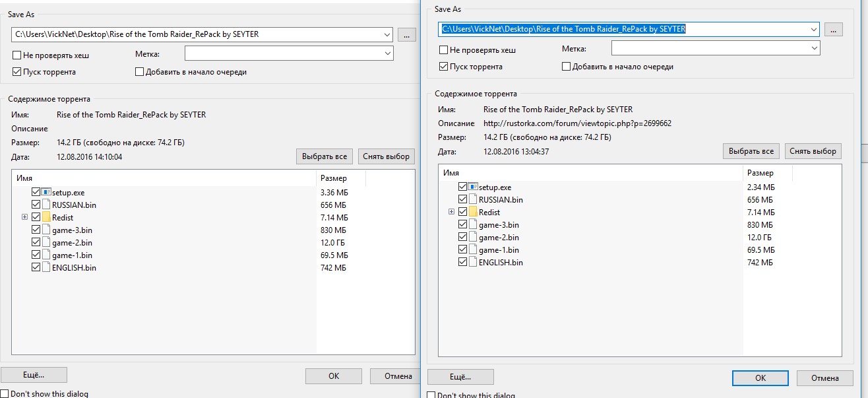
Task: Click 'Отмена' in the front dialog
Action: tap(825, 378)
